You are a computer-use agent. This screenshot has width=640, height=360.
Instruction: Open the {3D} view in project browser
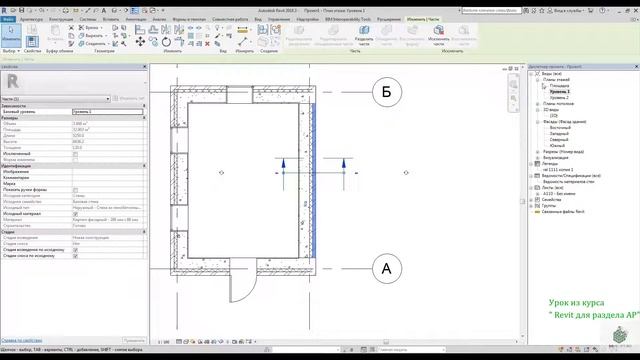(x=553, y=116)
